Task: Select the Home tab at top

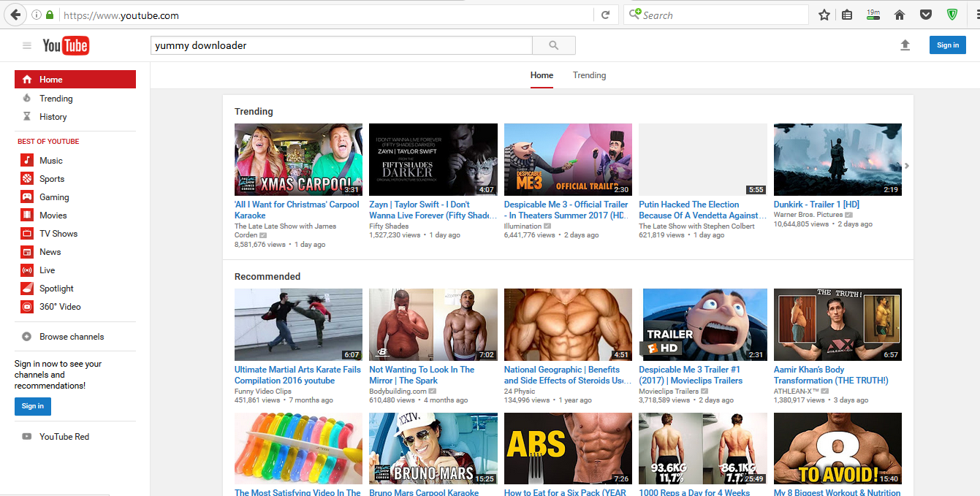Action: 542,75
